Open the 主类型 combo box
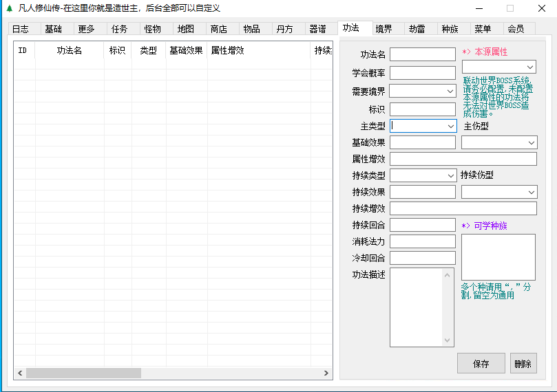Viewport: 557px width, 392px height. [423, 126]
